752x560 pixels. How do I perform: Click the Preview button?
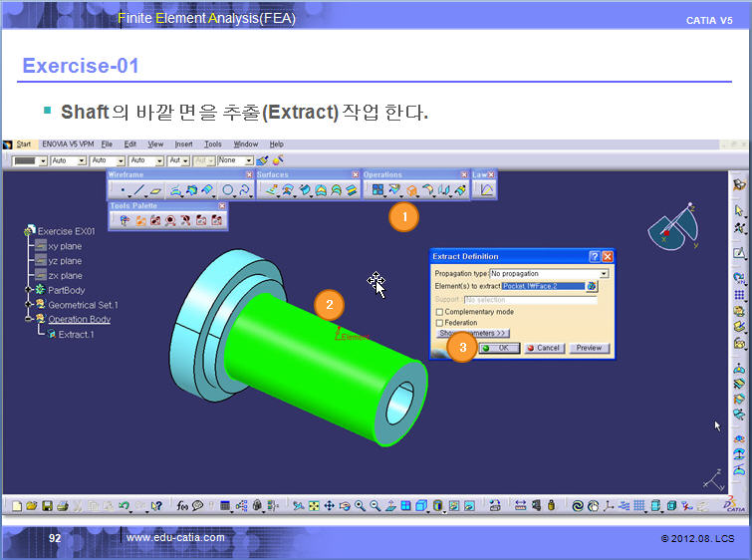589,348
